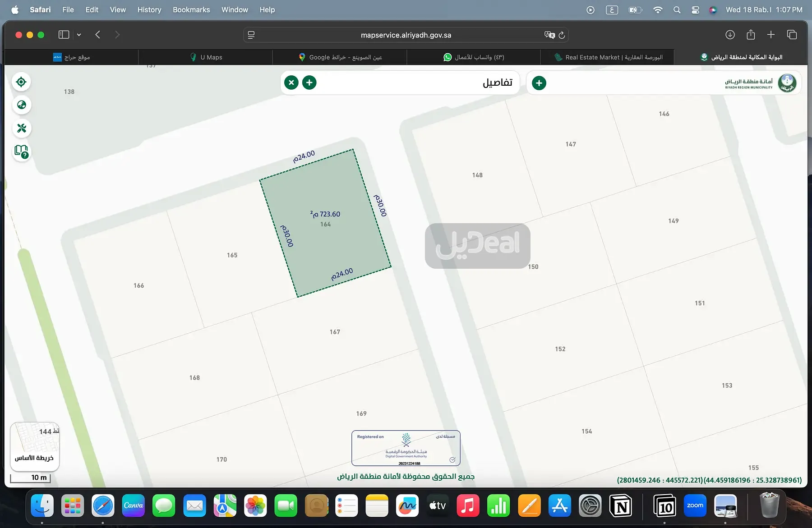812x528 pixels.
Task: Show Safari downloads
Action: click(x=730, y=35)
